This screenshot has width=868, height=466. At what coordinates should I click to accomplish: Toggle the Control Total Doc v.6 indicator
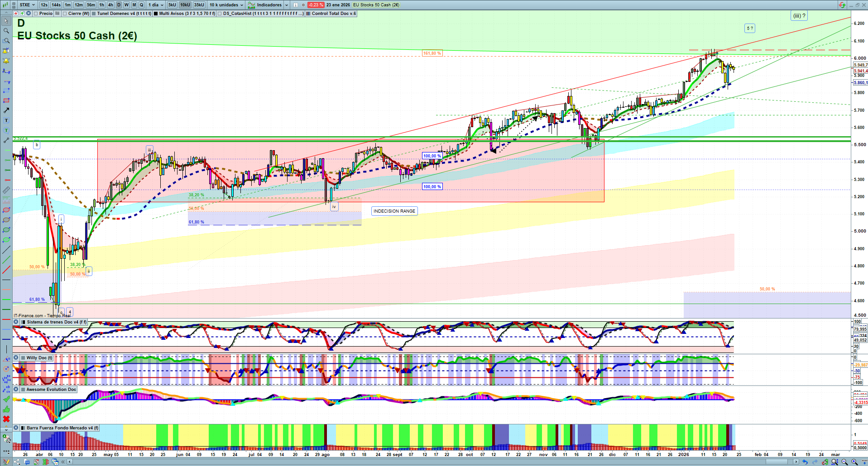coord(308,14)
